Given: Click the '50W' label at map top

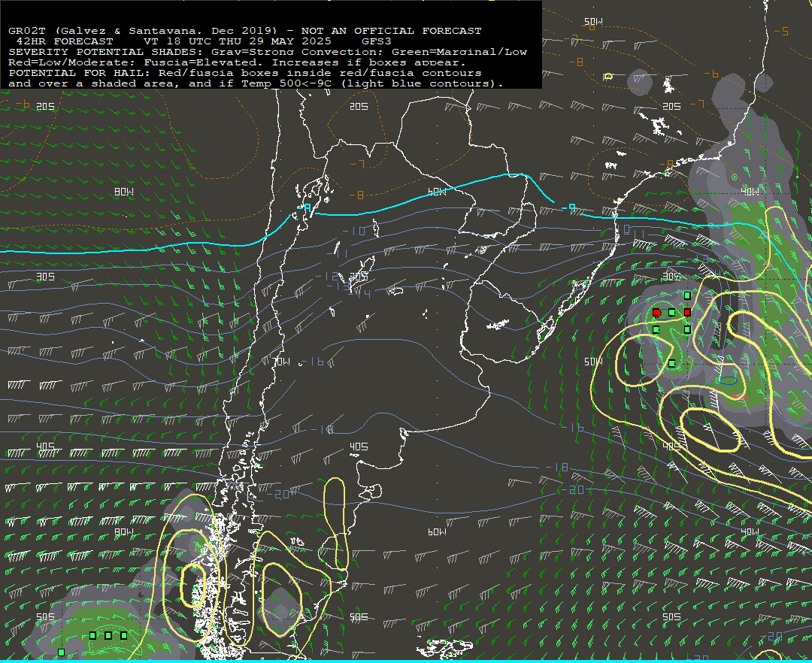Looking at the screenshot, I should 593,21.
